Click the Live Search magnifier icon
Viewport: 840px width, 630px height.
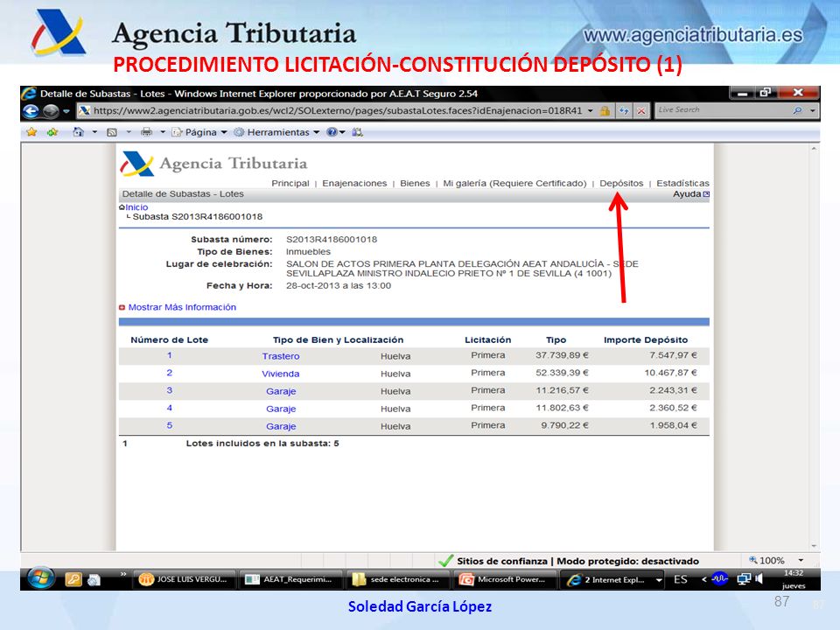click(x=798, y=110)
